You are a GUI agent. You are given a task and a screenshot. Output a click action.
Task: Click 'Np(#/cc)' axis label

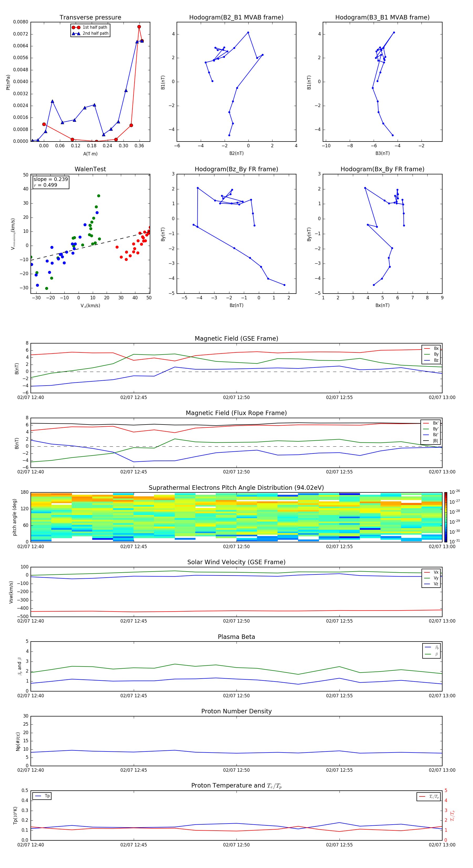[x=18, y=741]
